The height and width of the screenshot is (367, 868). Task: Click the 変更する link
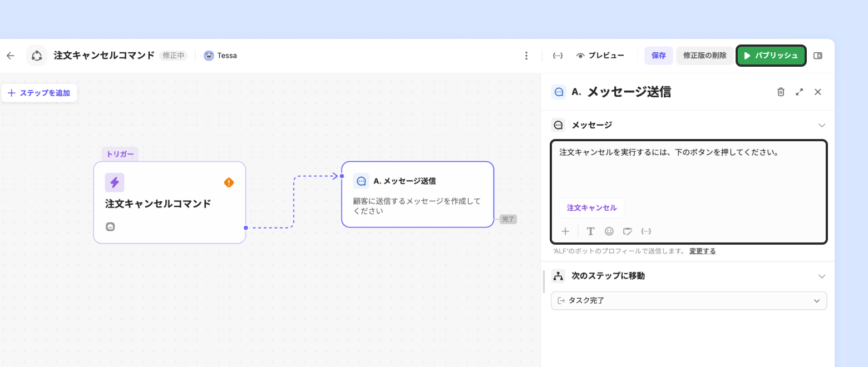[702, 251]
